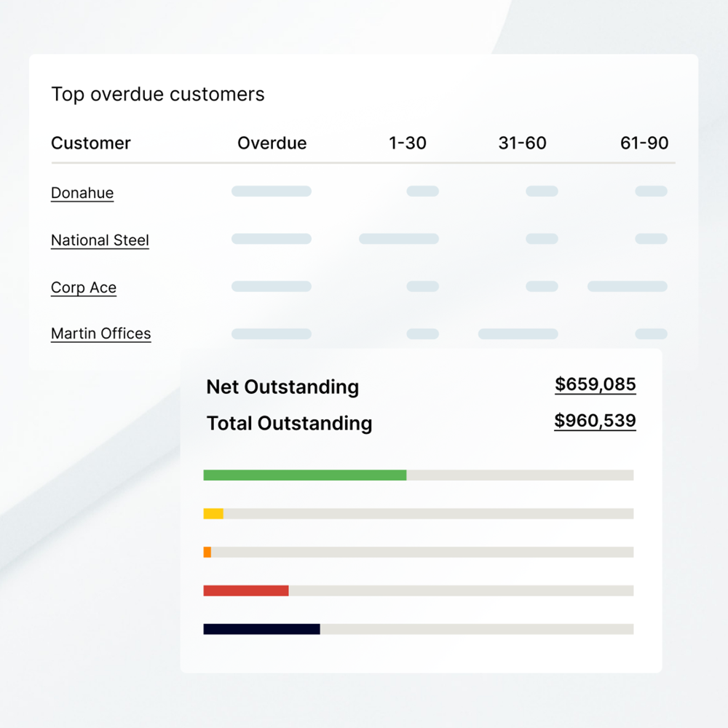Open the Corp Ace customer link
This screenshot has height=728, width=728.
[x=84, y=288]
